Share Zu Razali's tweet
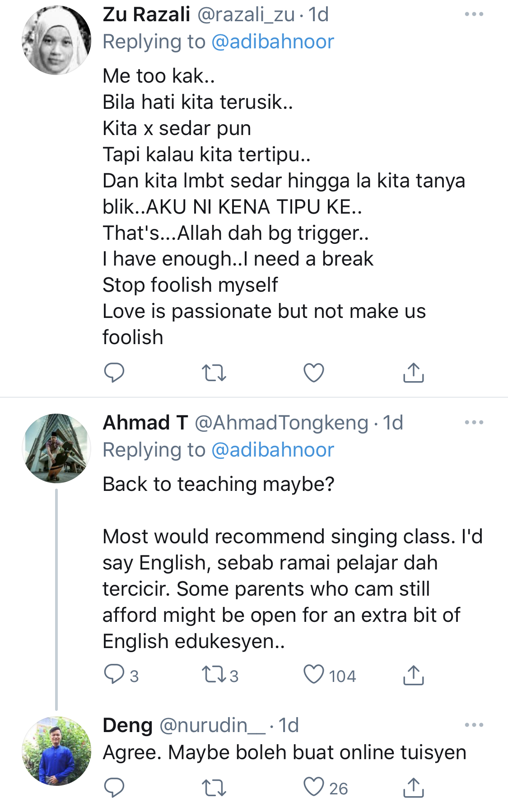Screen dimensions: 508x812 coord(413,373)
